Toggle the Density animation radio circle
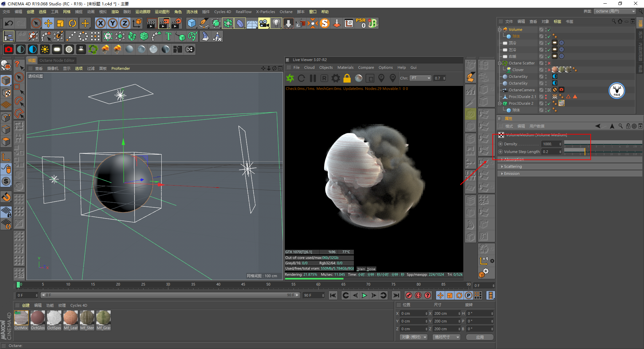This screenshot has width=644, height=349. [x=500, y=144]
